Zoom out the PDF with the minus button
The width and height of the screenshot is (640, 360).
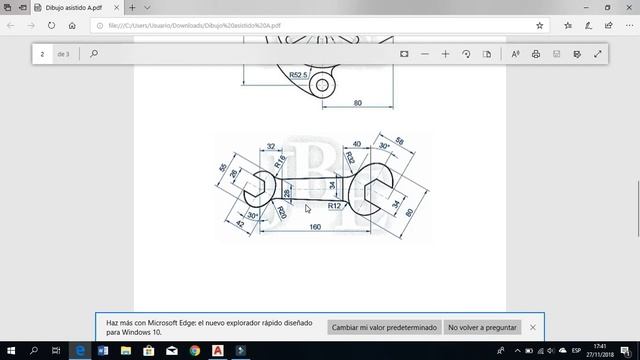tap(425, 54)
